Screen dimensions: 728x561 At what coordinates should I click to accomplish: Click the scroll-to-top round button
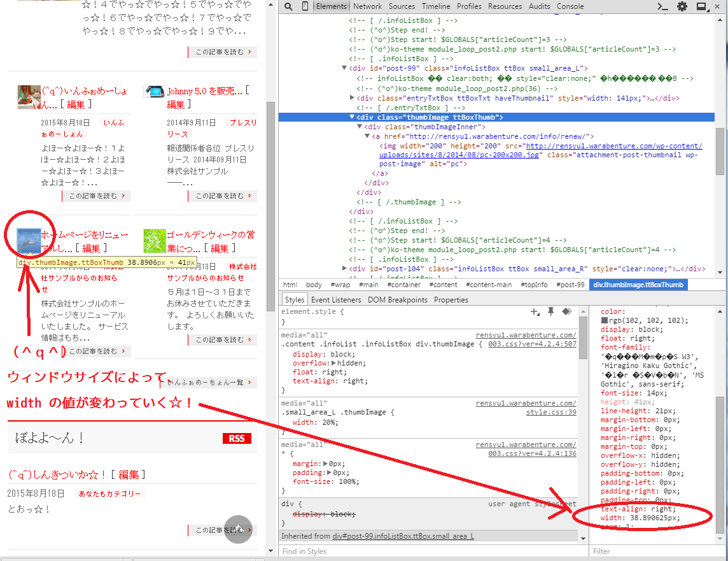pos(238,529)
